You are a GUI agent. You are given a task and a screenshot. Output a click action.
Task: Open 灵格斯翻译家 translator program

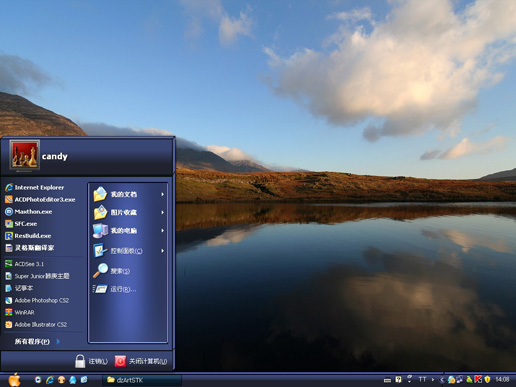[x=30, y=248]
